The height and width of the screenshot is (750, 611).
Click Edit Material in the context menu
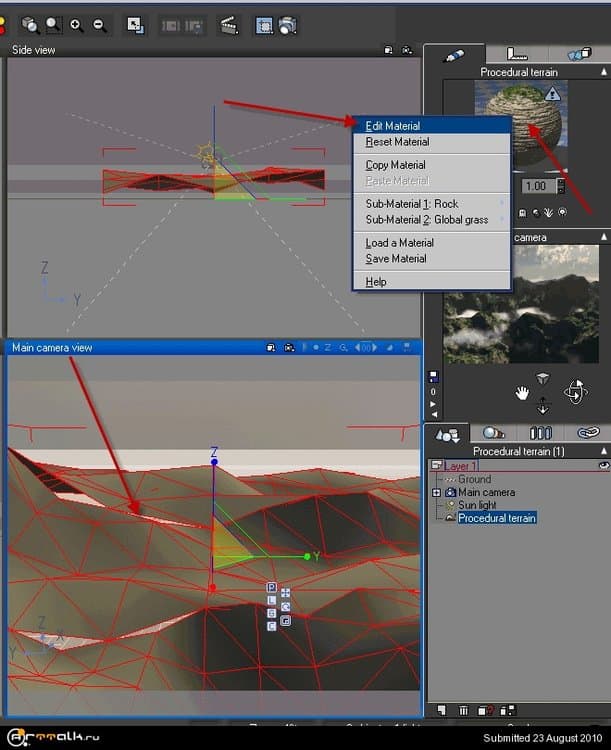tap(393, 126)
